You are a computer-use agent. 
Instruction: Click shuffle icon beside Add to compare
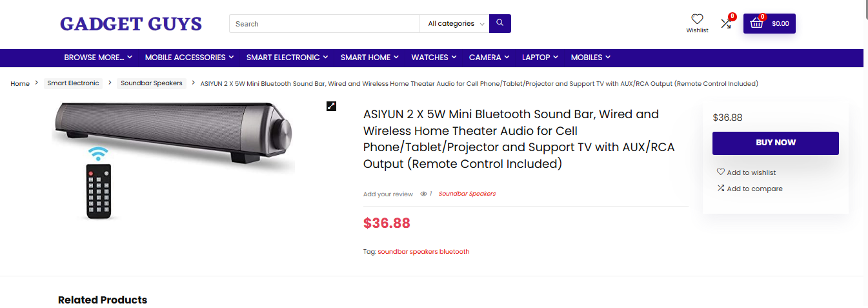(x=720, y=189)
